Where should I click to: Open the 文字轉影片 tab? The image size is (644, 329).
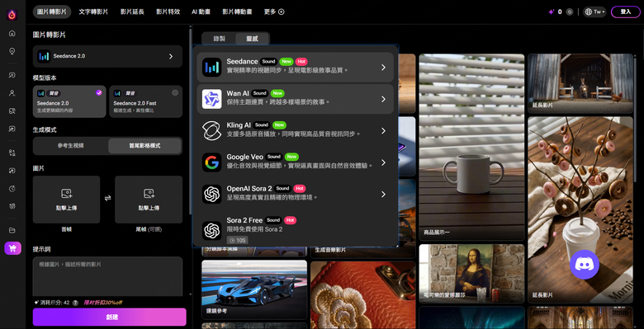point(93,12)
